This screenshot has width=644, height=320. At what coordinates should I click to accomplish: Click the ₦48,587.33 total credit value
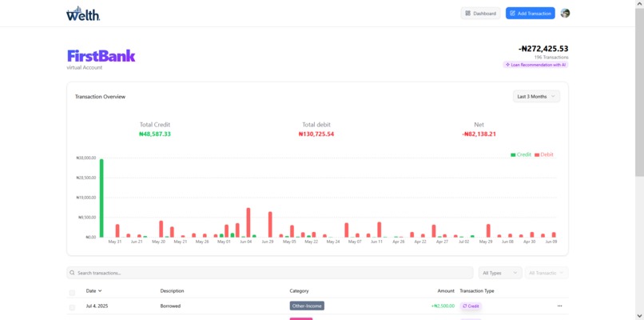click(x=155, y=134)
